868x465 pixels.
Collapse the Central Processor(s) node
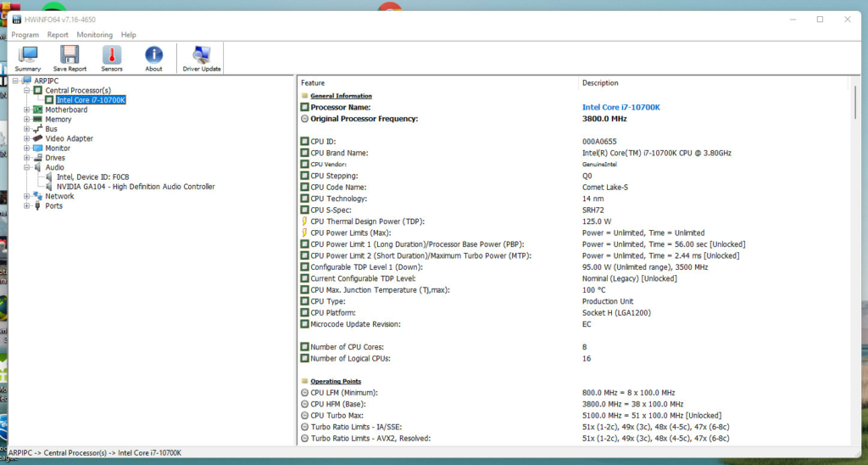[27, 90]
